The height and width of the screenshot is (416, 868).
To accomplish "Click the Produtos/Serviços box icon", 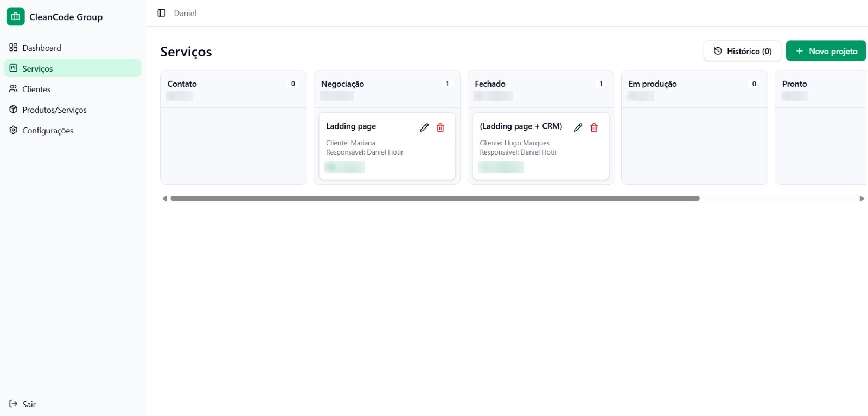I will tap(14, 110).
